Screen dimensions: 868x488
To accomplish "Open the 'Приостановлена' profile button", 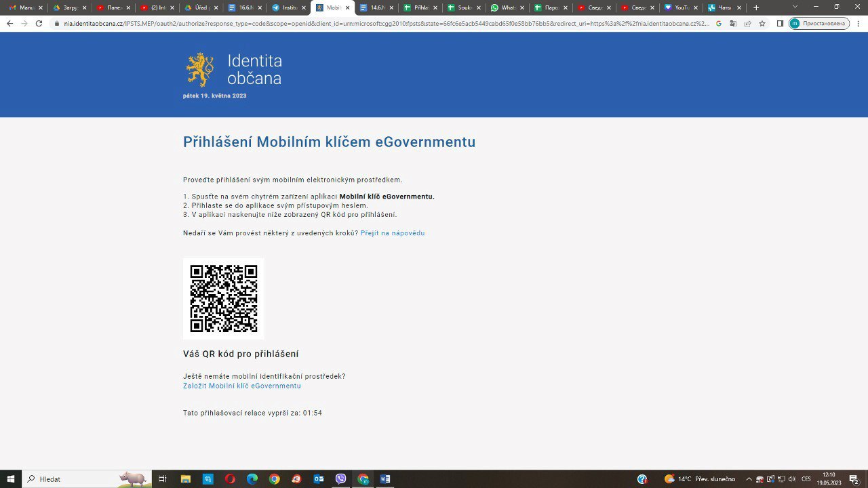I will pyautogui.click(x=819, y=23).
